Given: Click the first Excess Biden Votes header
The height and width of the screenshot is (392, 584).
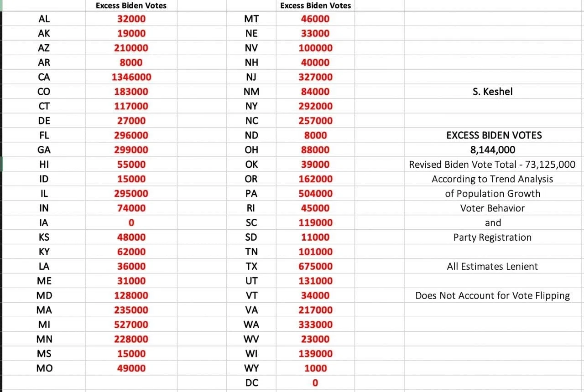Looking at the screenshot, I should pos(131,6).
